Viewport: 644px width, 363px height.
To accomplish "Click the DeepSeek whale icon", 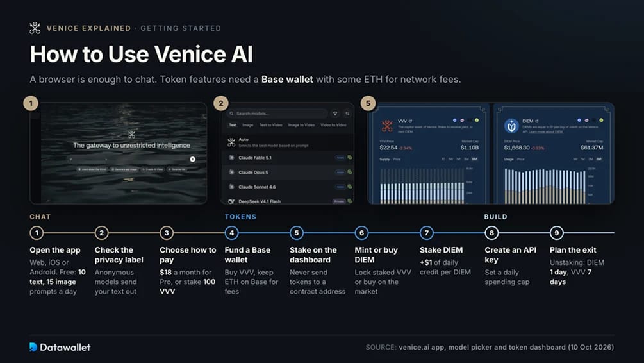I will click(x=231, y=201).
